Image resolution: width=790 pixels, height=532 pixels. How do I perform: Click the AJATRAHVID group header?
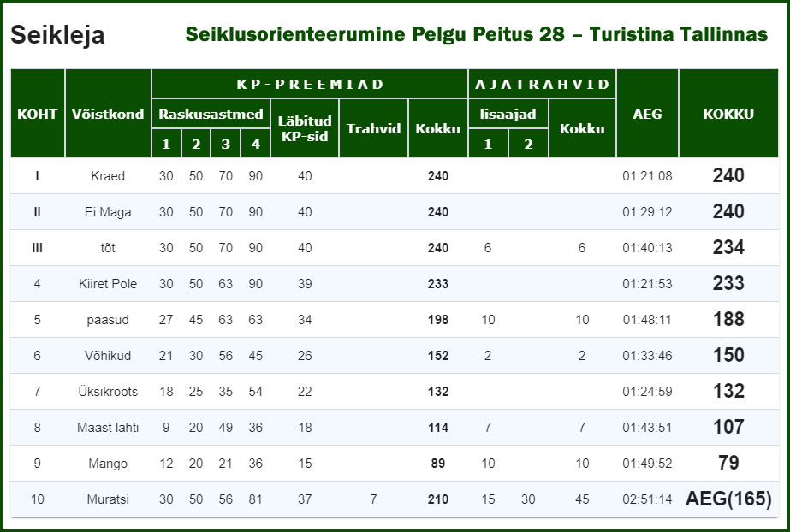[542, 84]
